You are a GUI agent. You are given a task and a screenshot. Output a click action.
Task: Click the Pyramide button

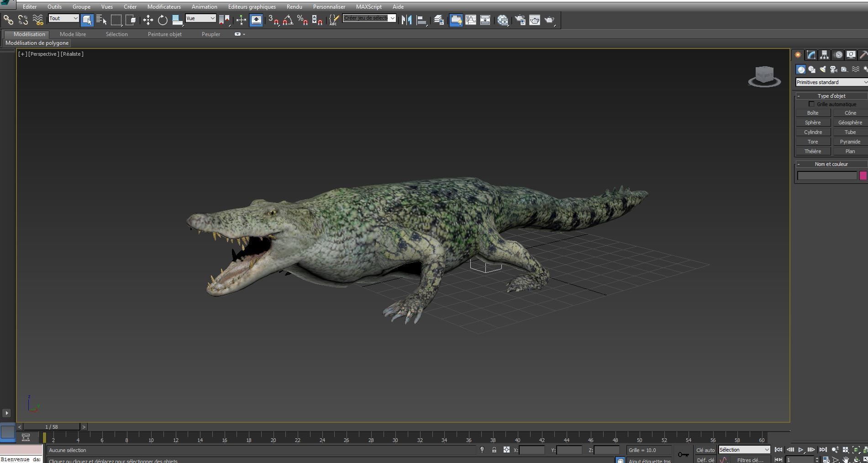(x=850, y=142)
